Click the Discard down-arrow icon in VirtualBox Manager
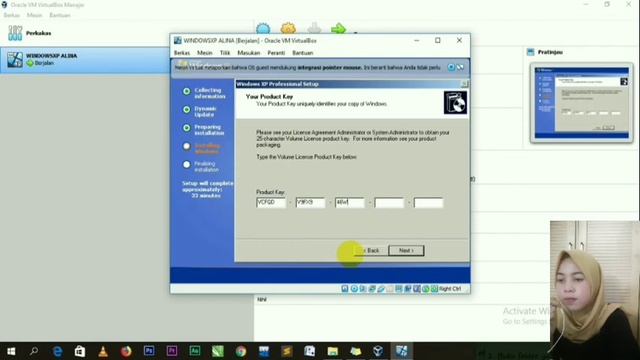640x360 pixels. (314, 28)
